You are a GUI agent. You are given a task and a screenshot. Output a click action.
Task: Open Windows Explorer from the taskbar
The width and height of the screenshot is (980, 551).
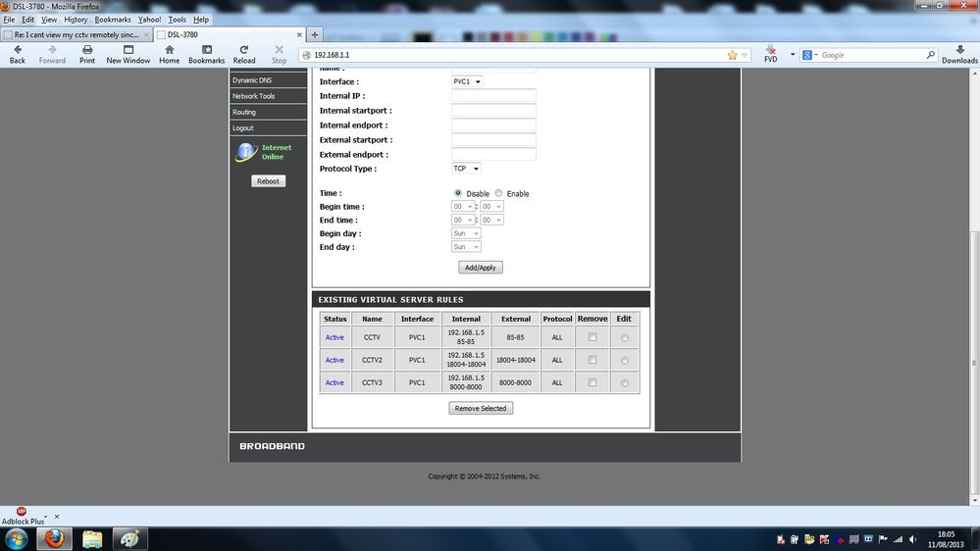[x=92, y=538]
